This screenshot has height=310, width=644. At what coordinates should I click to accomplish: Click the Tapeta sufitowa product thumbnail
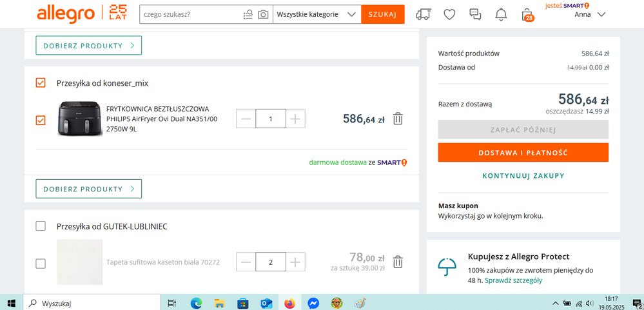pyautogui.click(x=80, y=262)
